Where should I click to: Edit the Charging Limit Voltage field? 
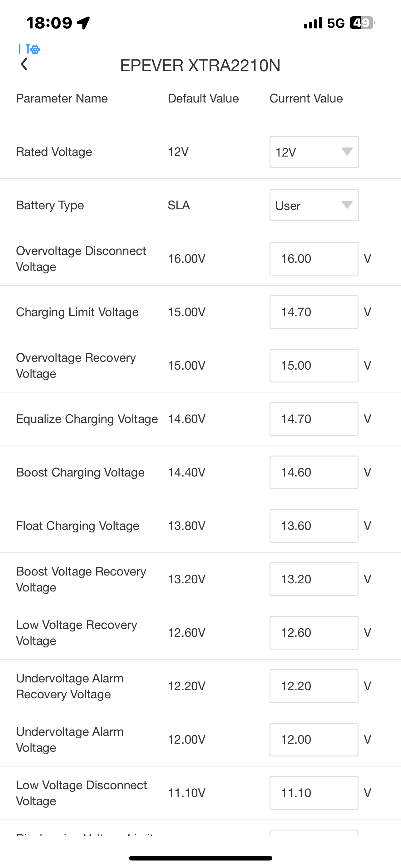tap(314, 312)
